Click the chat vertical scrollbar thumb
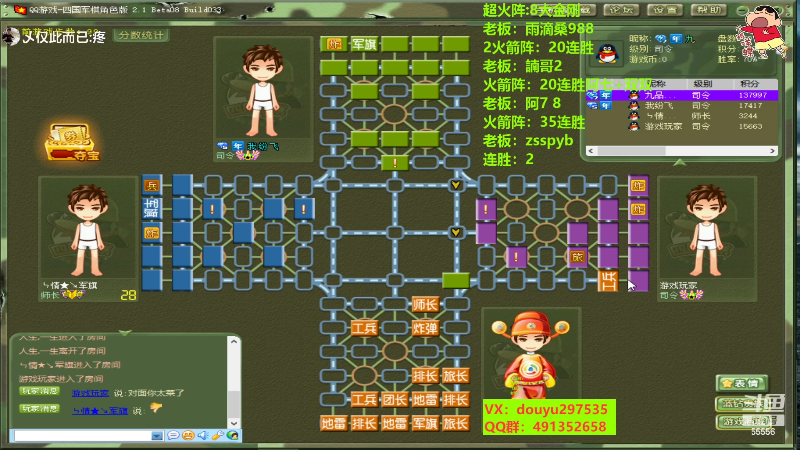This screenshot has height=450, width=800. tap(234, 403)
